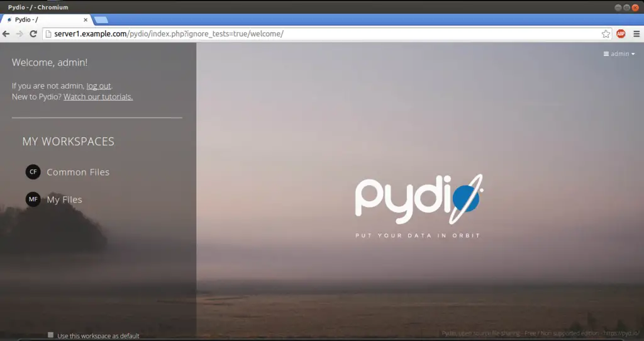Click the Pydio logo in center
Image resolution: width=644 pixels, height=341 pixels.
(x=419, y=199)
